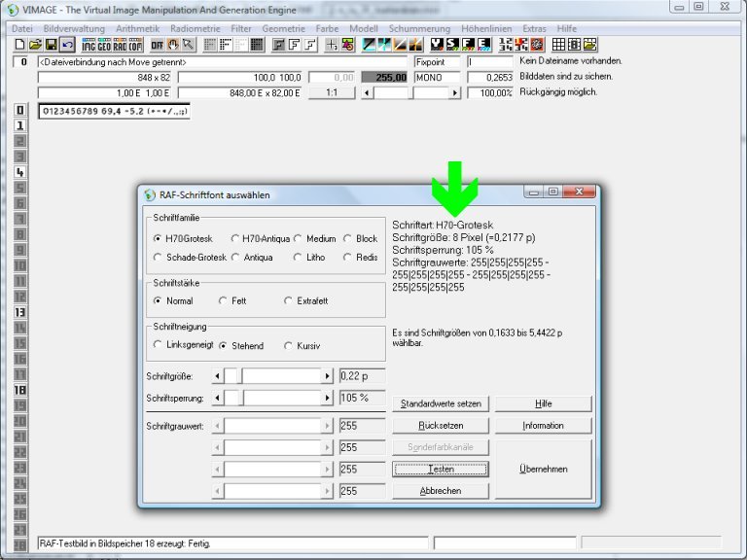Open a file with the folder icon
The height and width of the screenshot is (560, 747).
[35, 45]
